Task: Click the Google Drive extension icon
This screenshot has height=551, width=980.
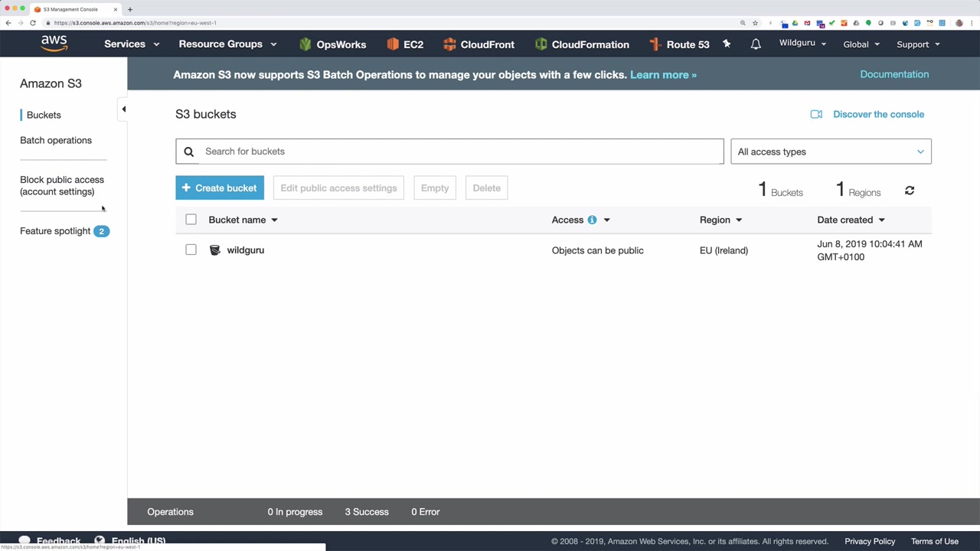Action: tap(795, 23)
